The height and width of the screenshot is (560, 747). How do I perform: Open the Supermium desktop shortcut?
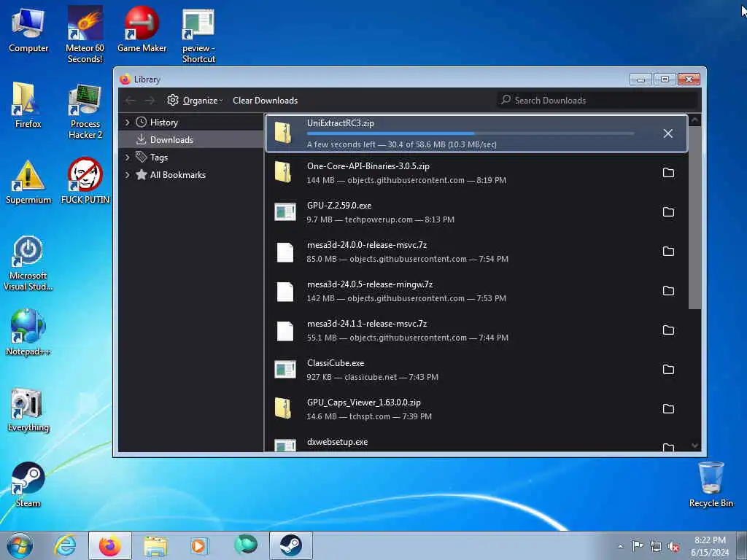click(28, 182)
